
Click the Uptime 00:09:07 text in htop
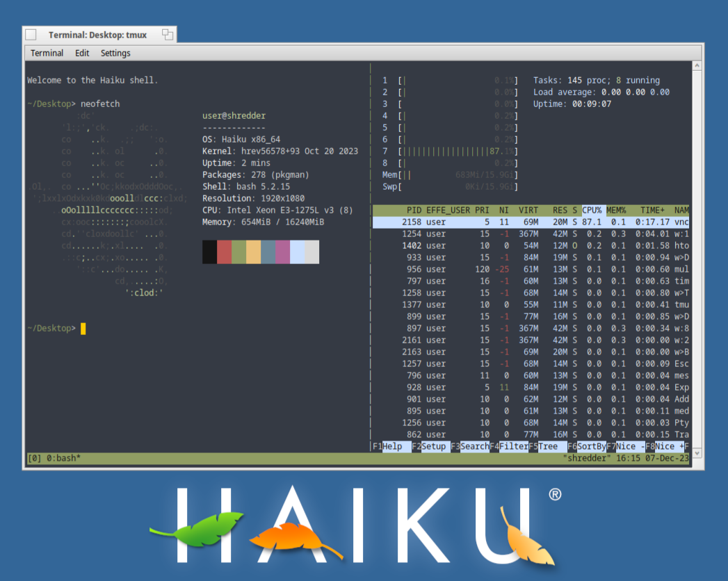click(x=572, y=104)
